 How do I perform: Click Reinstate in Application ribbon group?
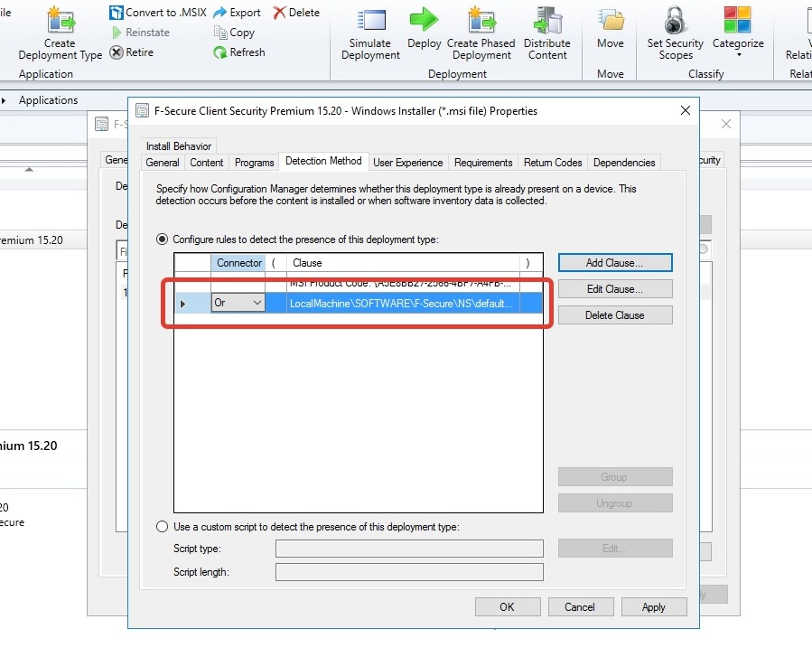coord(141,33)
